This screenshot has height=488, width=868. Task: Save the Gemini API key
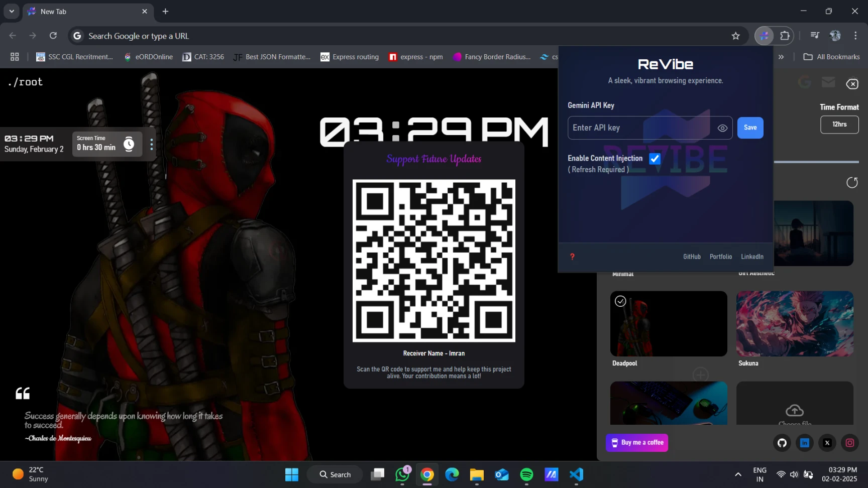pos(750,128)
